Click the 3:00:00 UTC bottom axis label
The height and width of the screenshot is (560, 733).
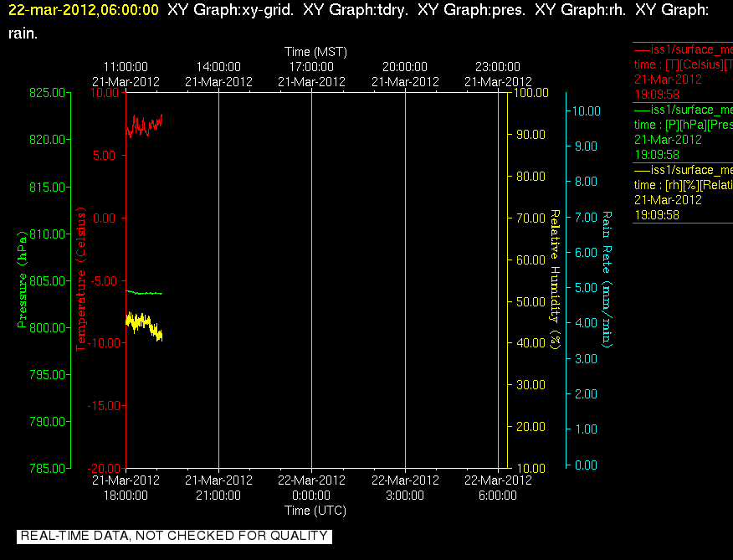pyautogui.click(x=405, y=496)
